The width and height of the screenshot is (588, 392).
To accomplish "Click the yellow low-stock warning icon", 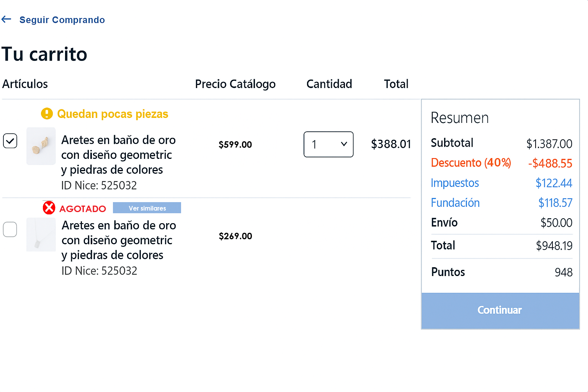I will tap(46, 114).
